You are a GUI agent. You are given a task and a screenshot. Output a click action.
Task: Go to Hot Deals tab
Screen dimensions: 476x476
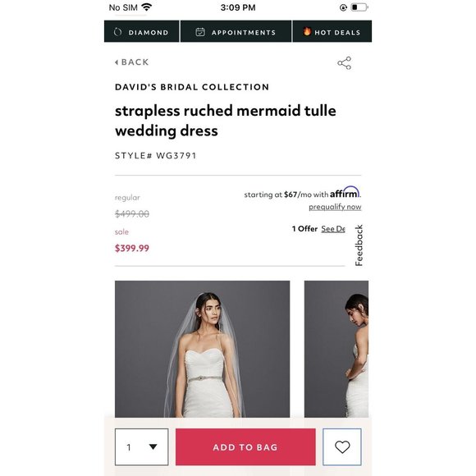(x=332, y=31)
